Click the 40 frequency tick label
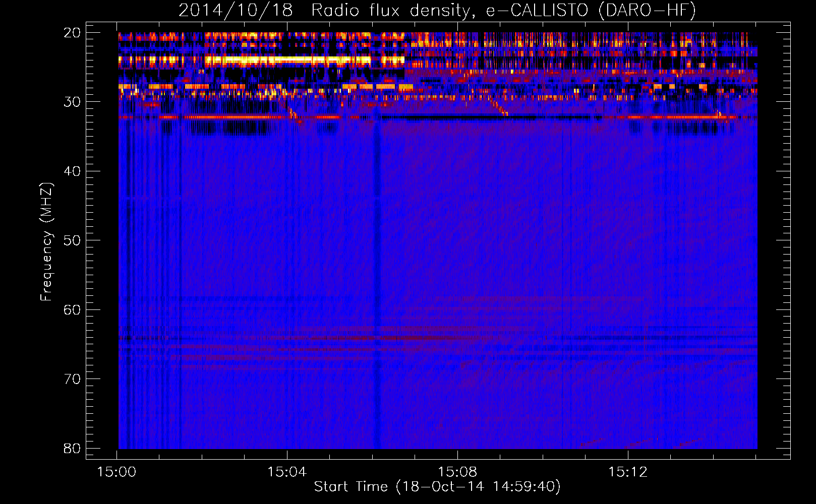 point(72,171)
